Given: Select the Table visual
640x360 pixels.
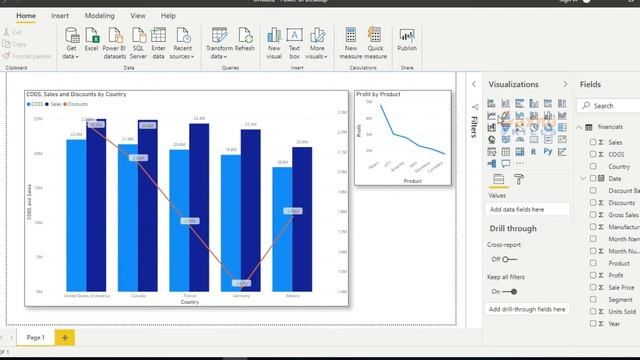Looking at the screenshot, I should (x=506, y=152).
